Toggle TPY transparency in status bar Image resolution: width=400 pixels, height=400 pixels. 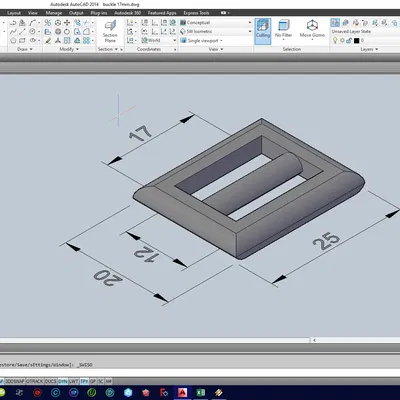(84, 381)
